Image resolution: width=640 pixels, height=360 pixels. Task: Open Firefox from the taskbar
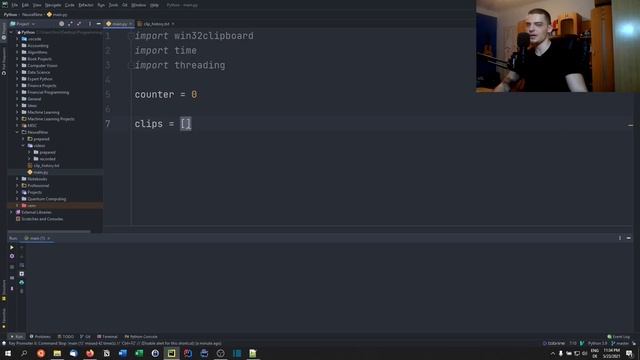(x=90, y=353)
